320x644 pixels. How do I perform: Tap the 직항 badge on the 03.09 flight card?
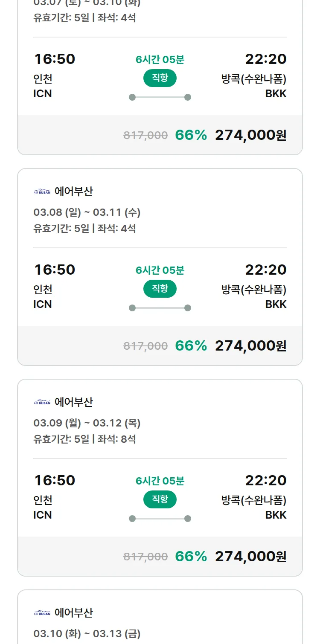pos(160,499)
